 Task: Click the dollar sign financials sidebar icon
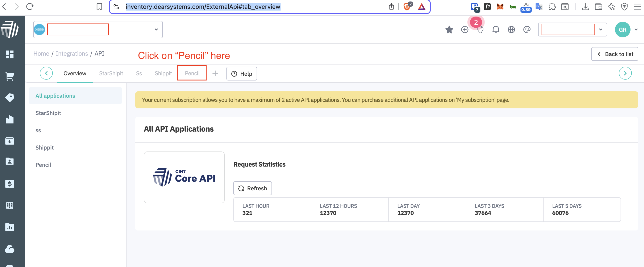10,184
